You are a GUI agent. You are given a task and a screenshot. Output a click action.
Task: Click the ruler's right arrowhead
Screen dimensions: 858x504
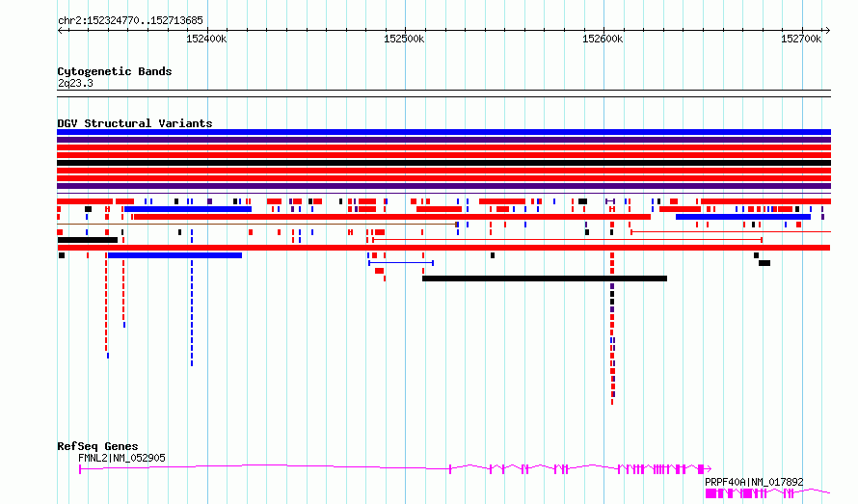(x=828, y=30)
